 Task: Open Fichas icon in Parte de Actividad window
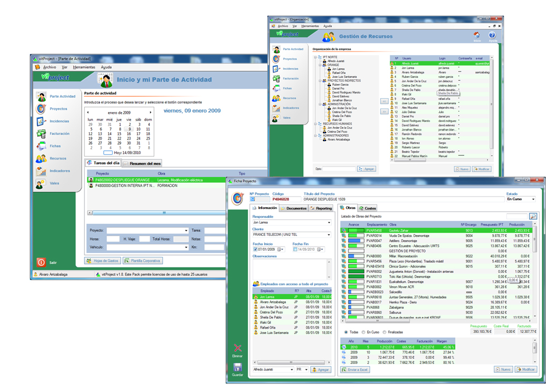(41, 146)
